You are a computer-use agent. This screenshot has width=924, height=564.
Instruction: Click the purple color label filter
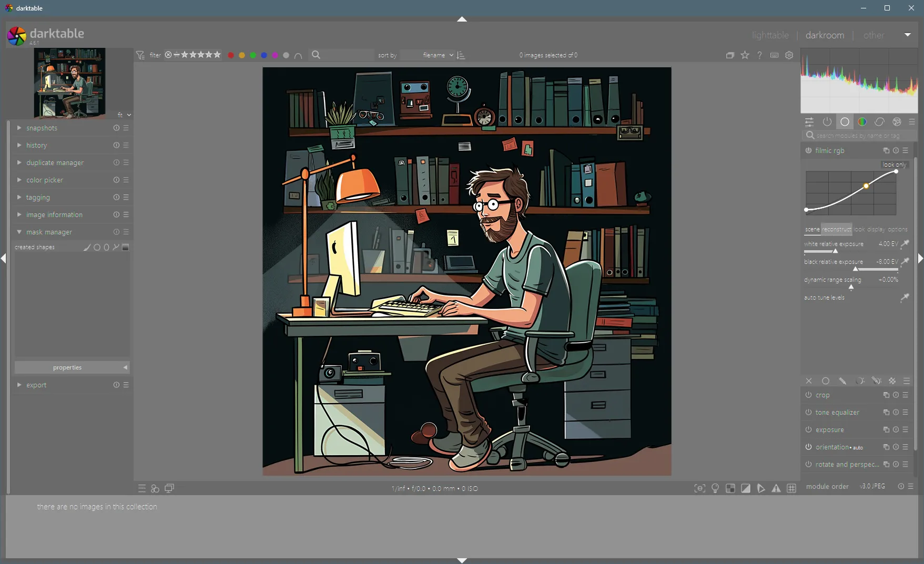[275, 55]
